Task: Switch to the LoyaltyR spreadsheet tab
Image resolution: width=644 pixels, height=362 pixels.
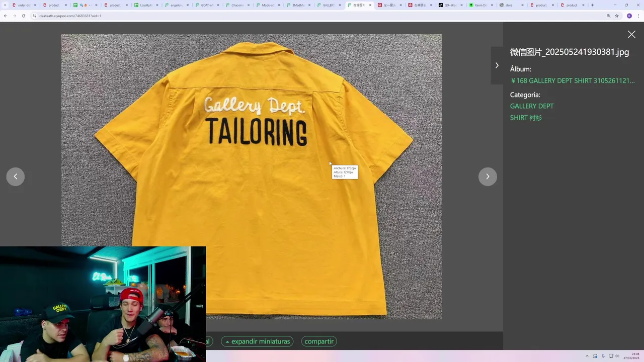Action: [146, 5]
